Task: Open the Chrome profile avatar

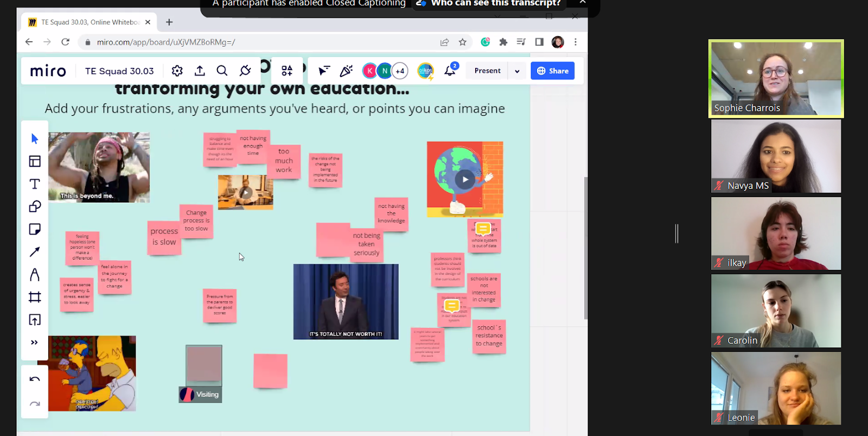Action: (558, 42)
